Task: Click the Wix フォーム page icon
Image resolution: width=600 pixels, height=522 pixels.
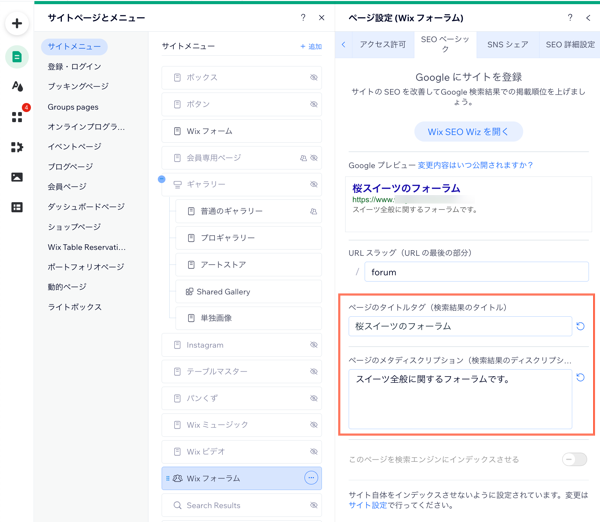Action: point(177,131)
